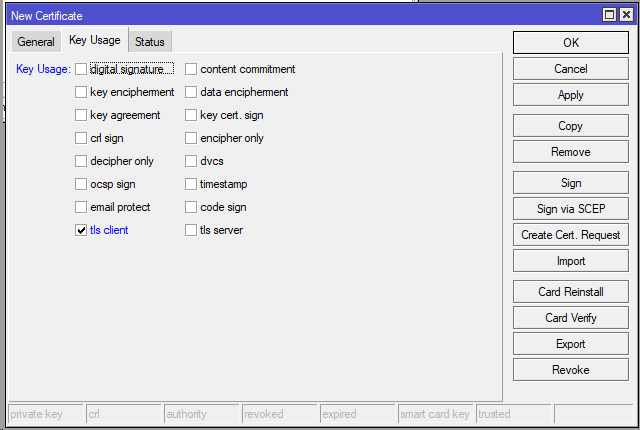640x430 pixels.
Task: Click the Apply button
Action: point(571,95)
